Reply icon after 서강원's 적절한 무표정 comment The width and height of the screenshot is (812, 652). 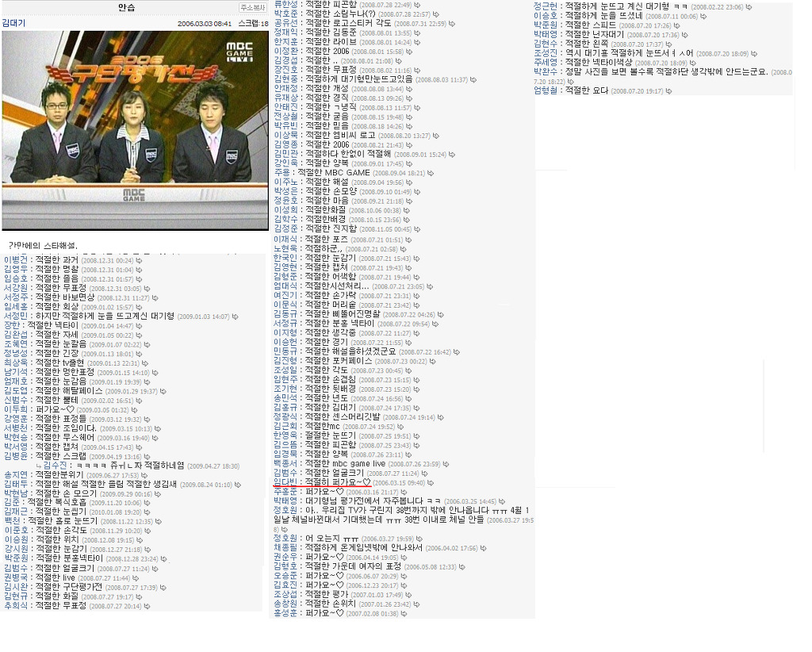click(147, 289)
